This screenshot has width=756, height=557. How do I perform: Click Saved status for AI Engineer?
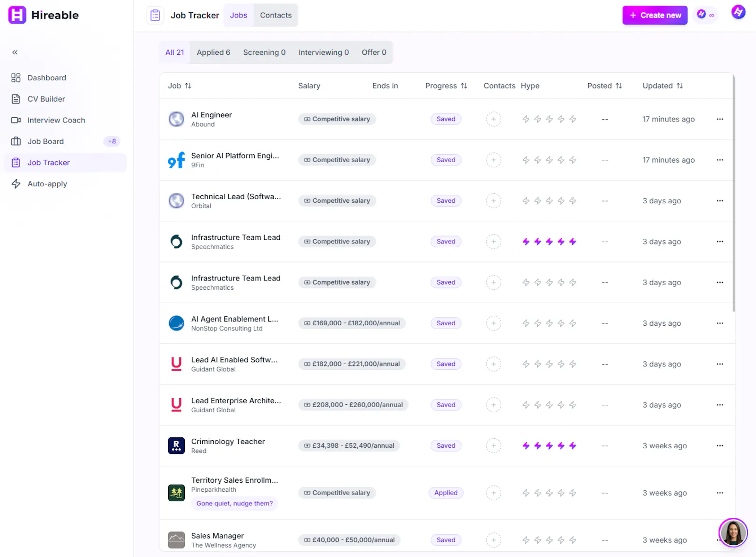point(446,119)
